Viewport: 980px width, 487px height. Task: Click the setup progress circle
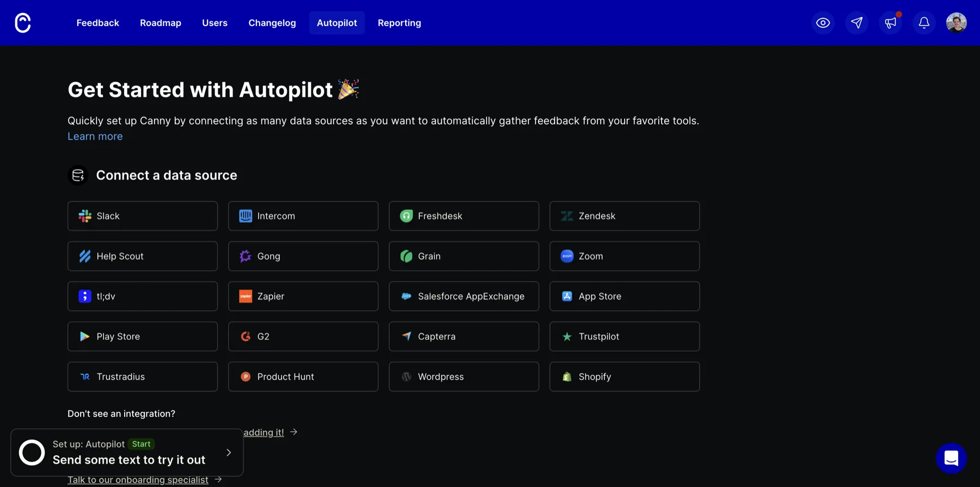coord(32,453)
